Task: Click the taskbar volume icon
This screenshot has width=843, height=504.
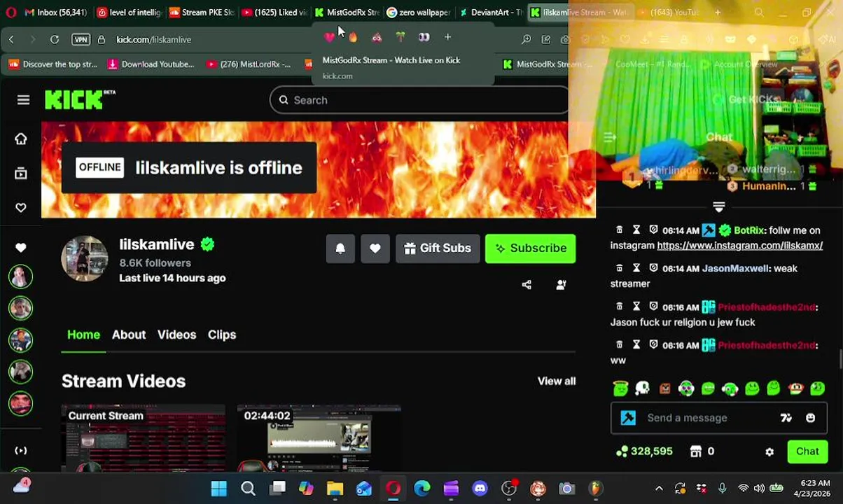Action: [x=760, y=489]
